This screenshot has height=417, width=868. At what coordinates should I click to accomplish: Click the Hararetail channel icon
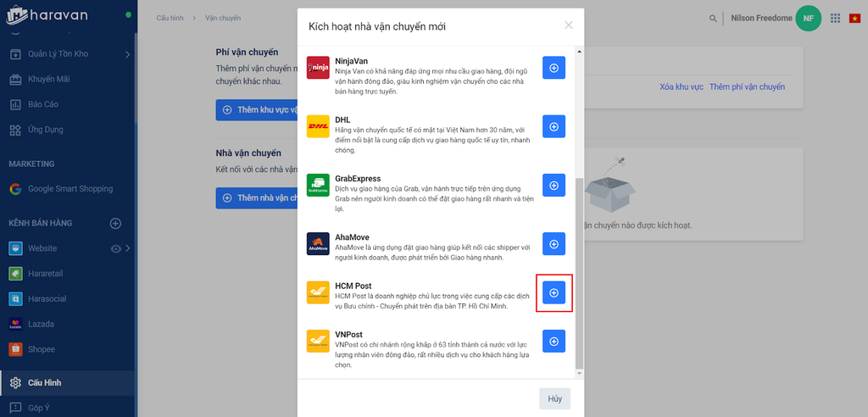pos(15,274)
